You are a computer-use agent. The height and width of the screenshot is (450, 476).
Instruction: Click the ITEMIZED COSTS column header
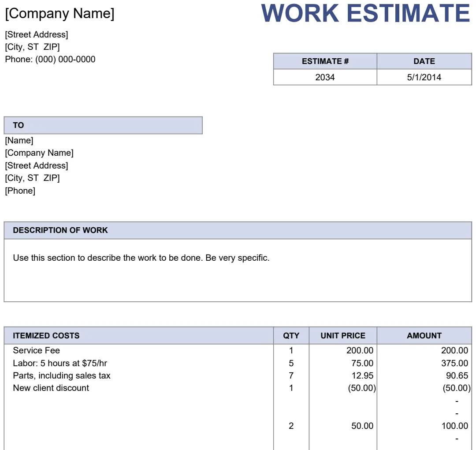click(x=139, y=335)
